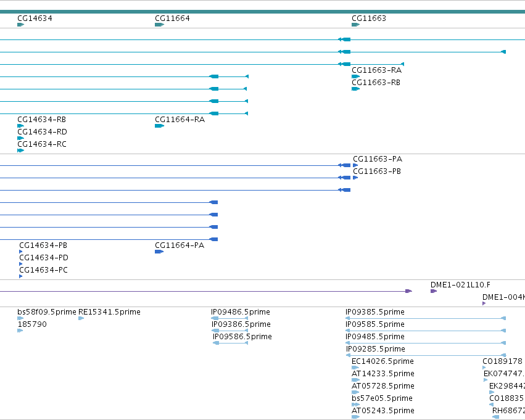The height and width of the screenshot is (420, 525).
Task: Select the CG11664-RA transcript glyph
Action: [x=159, y=126]
